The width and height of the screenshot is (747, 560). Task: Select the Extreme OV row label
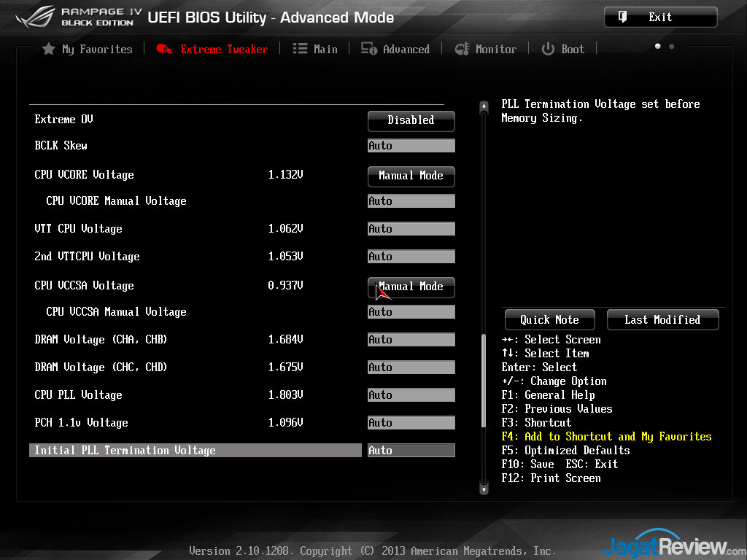(x=64, y=119)
